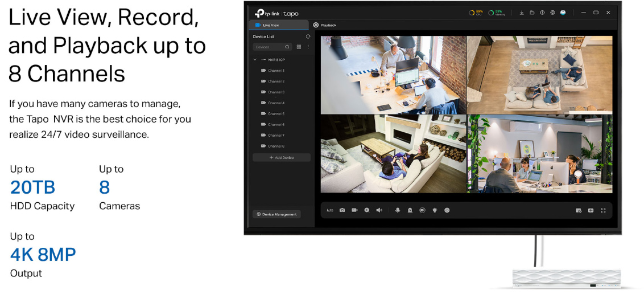
Task: Open the pan-tilt control icon
Action: coord(447,210)
